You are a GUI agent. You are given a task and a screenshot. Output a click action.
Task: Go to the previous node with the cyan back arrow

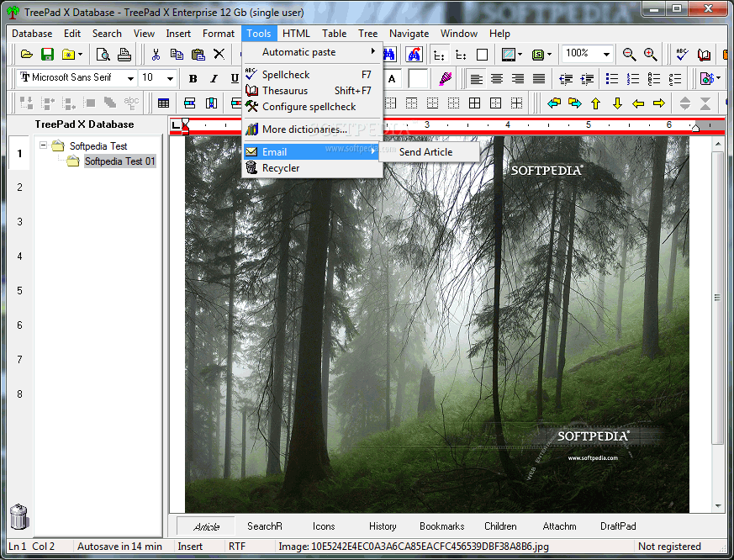click(x=554, y=103)
